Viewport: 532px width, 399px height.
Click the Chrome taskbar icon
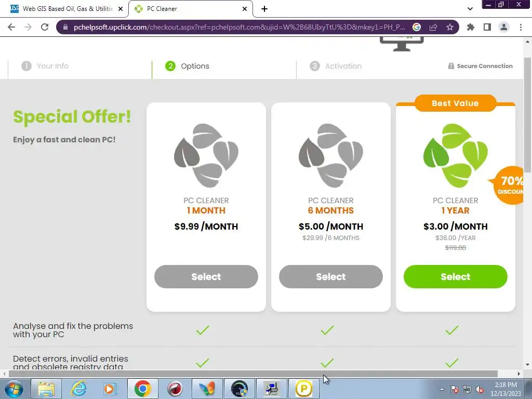(x=142, y=389)
